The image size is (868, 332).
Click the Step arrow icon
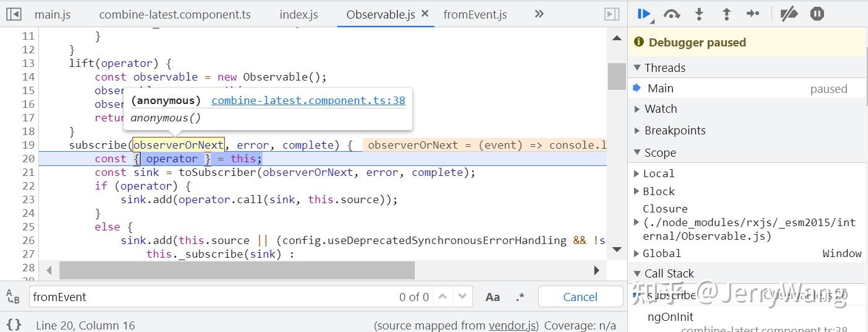tap(753, 14)
